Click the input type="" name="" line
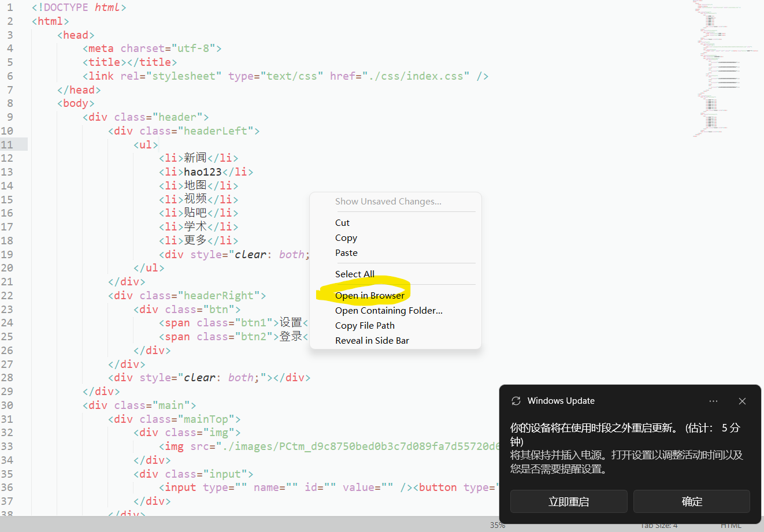Viewport: 764px width, 532px height. click(329, 487)
